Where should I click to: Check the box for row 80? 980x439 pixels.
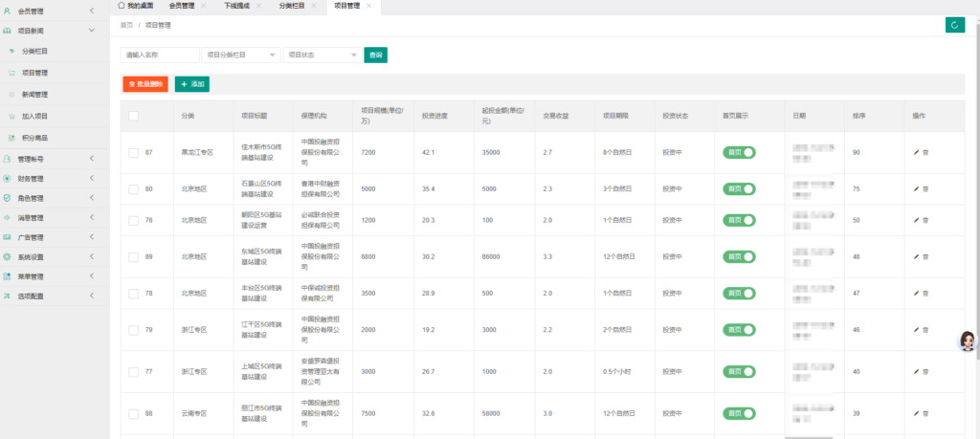click(133, 188)
